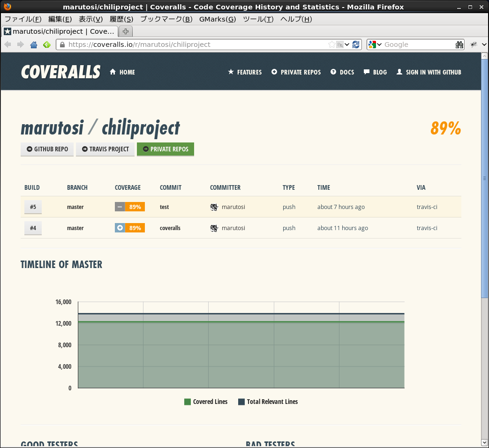Viewport: 489px width, 448px height.
Task: Click 'about 11 hours ago' time text
Action: (343, 228)
